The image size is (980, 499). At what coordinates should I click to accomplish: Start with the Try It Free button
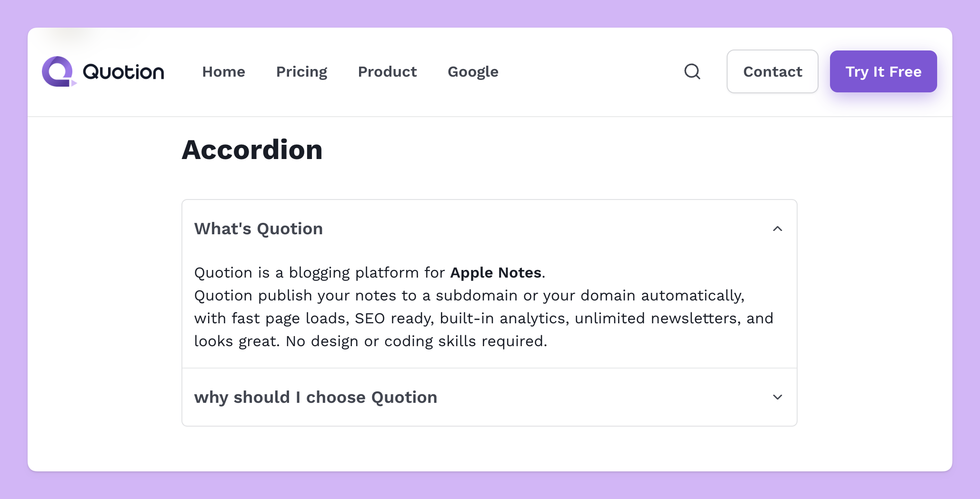pyautogui.click(x=883, y=71)
